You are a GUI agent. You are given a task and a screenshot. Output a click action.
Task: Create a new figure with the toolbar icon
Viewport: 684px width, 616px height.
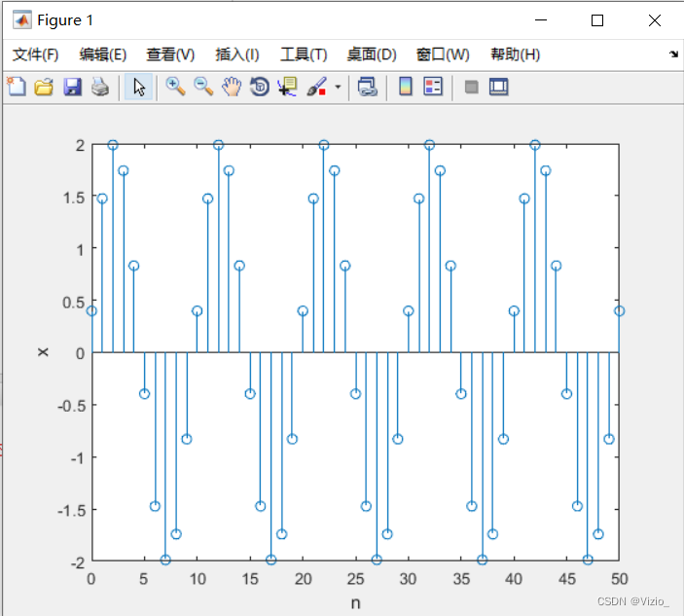click(17, 87)
